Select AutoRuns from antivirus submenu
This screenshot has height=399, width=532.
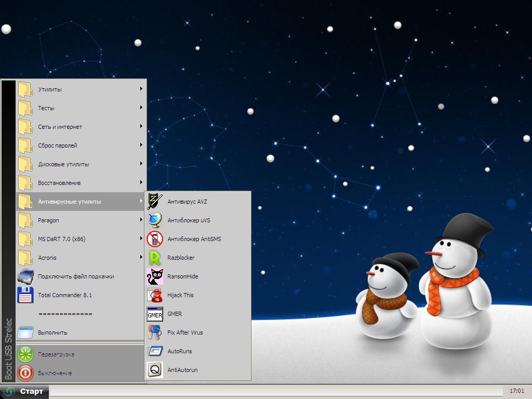coord(179,351)
